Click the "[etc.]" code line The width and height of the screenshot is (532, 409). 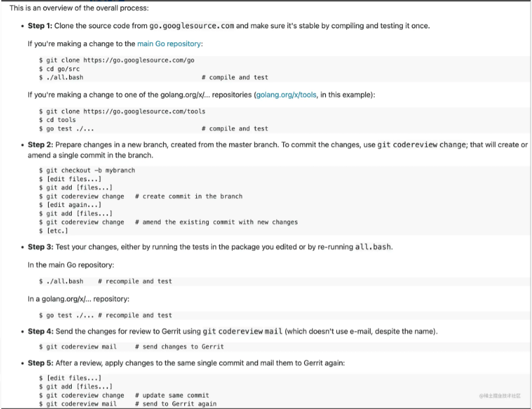(x=57, y=231)
